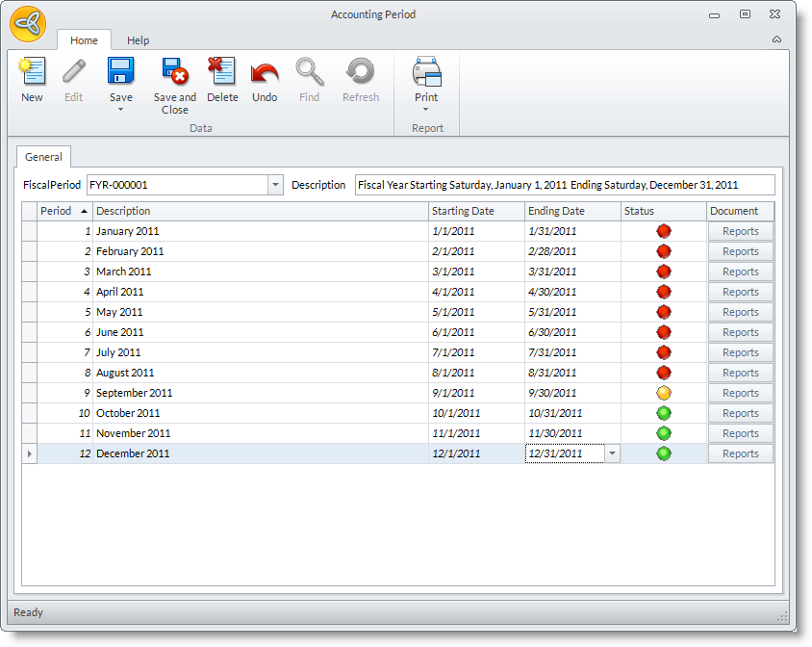The width and height of the screenshot is (812, 647).
Task: Click the red status indicator for January 2011
Action: [664, 231]
